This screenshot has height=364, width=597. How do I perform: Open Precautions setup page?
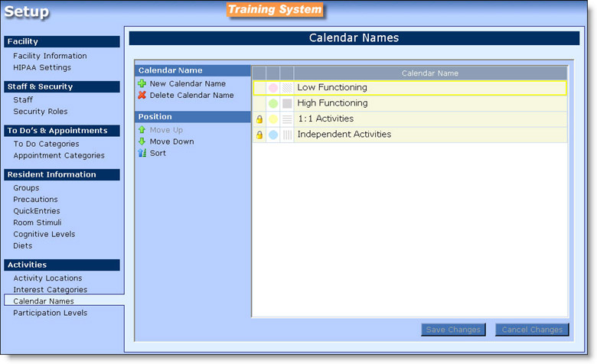(x=35, y=200)
